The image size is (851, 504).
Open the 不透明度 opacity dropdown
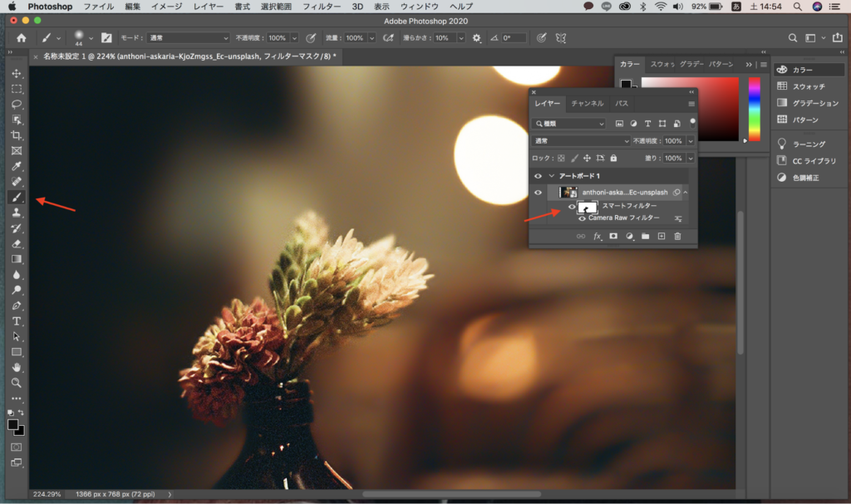690,140
